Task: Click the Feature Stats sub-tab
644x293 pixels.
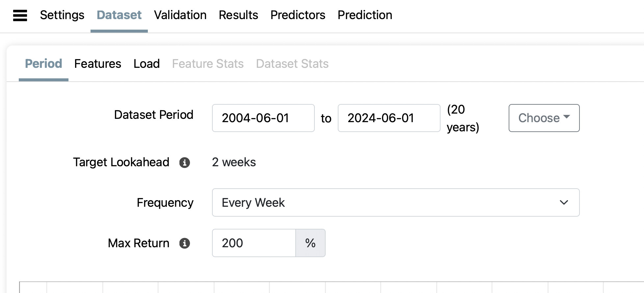Action: 208,64
